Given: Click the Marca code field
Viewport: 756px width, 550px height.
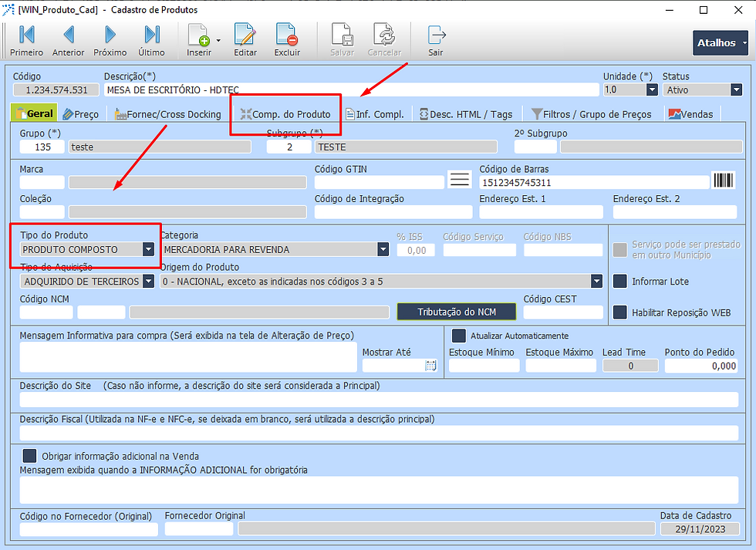Looking at the screenshot, I should [x=42, y=182].
